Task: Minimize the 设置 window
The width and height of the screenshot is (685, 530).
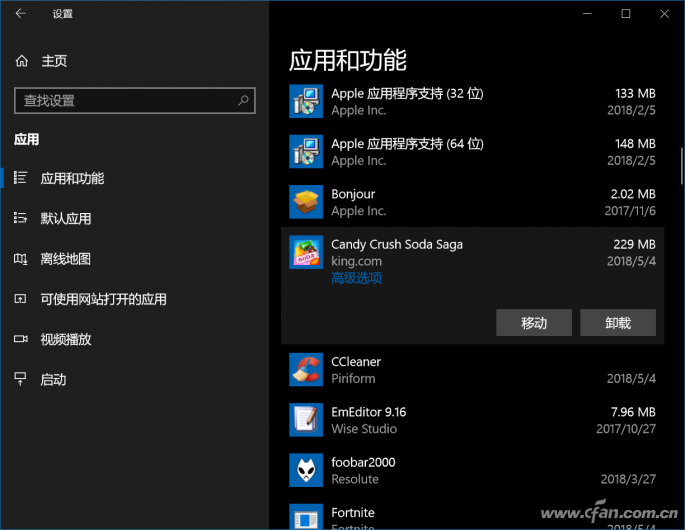Action: (x=587, y=14)
